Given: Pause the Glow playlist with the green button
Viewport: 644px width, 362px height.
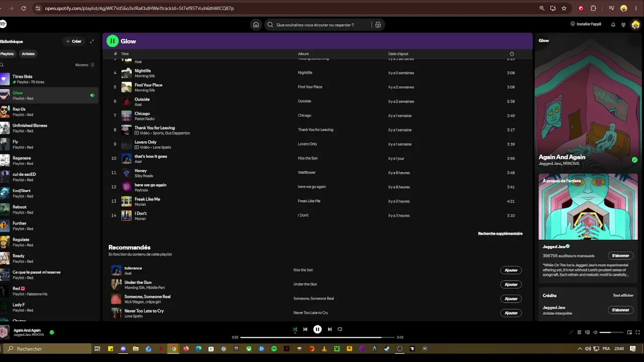Looking at the screenshot, I should pos(112,41).
